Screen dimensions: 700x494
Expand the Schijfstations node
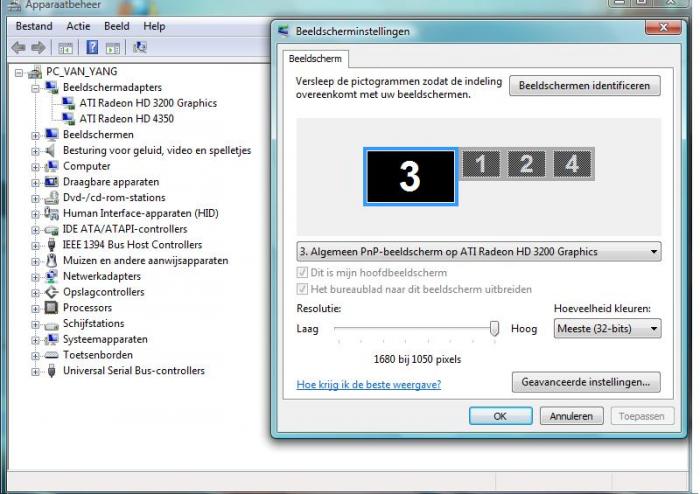click(35, 324)
